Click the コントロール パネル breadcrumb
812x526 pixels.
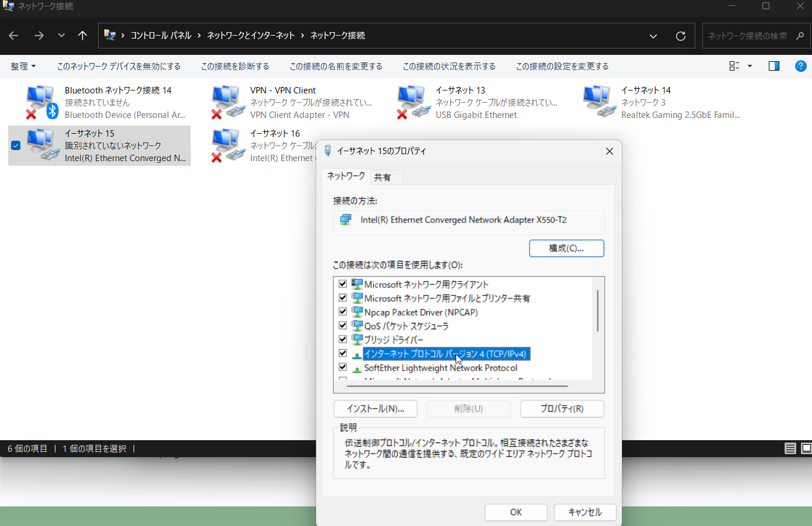[x=161, y=36]
